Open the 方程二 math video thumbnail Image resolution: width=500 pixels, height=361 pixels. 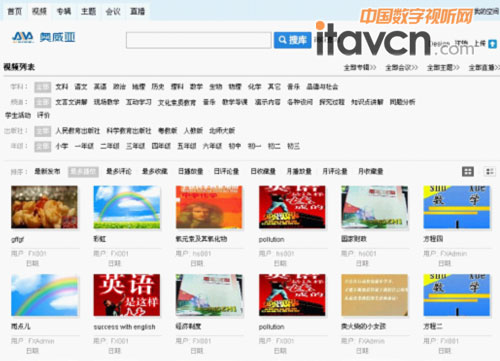(457, 295)
